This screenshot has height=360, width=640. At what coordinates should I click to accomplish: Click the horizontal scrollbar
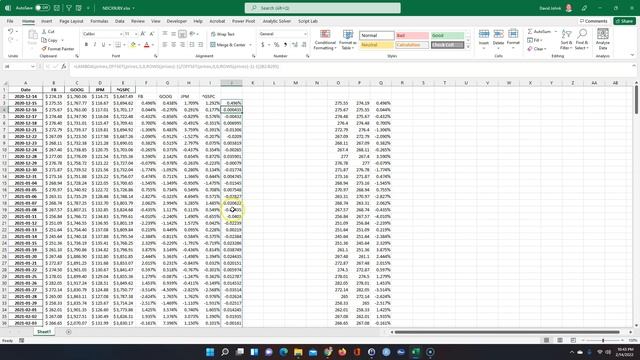pyautogui.click(x=507, y=332)
